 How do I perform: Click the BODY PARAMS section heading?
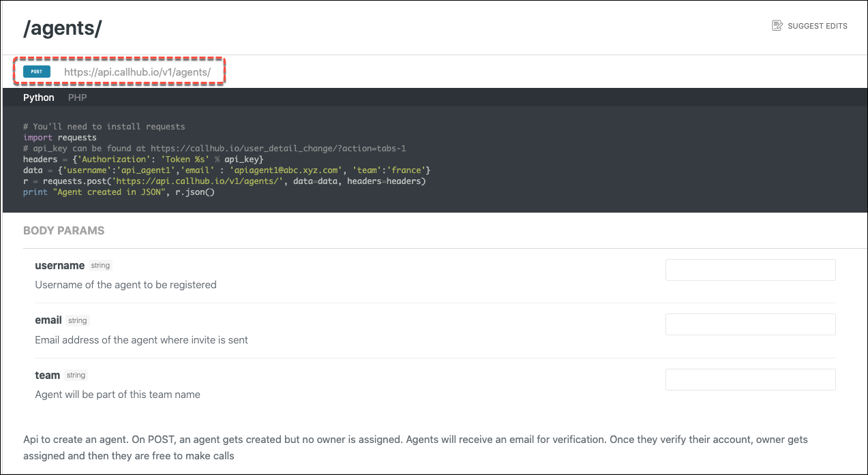(x=64, y=230)
